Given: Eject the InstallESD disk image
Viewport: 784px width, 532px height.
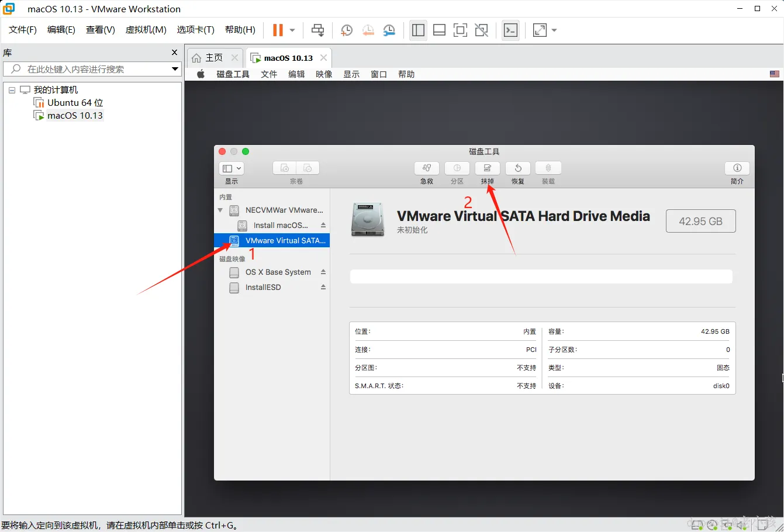Looking at the screenshot, I should click(x=323, y=287).
